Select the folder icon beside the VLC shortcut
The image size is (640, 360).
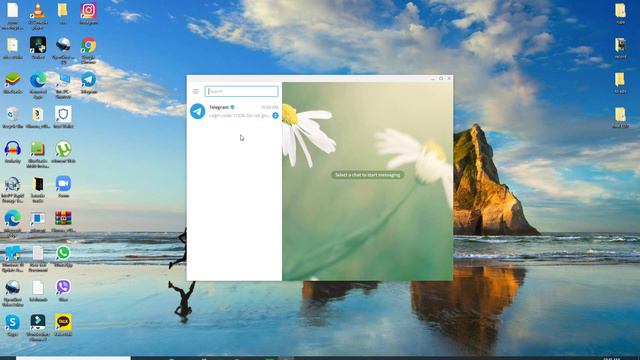coord(63,13)
